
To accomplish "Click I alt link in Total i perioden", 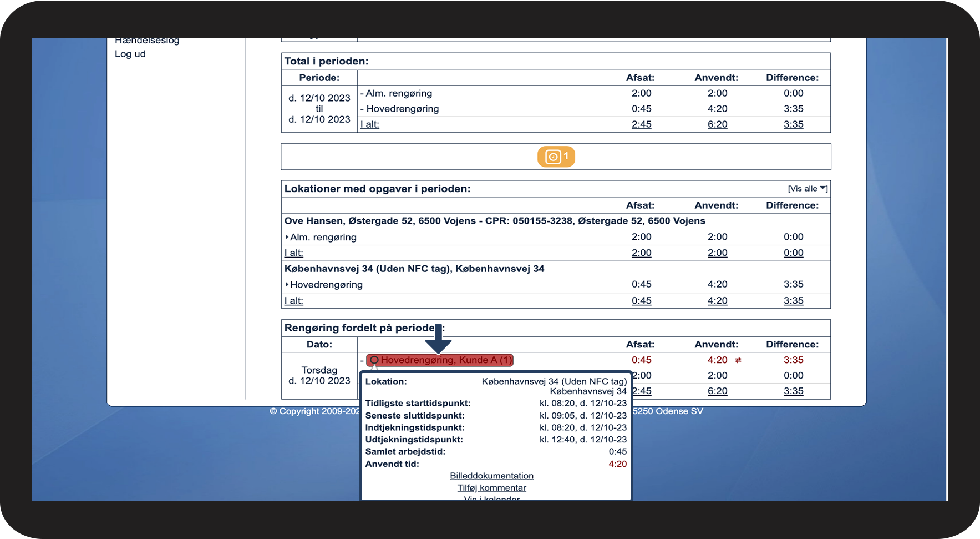I will [370, 124].
